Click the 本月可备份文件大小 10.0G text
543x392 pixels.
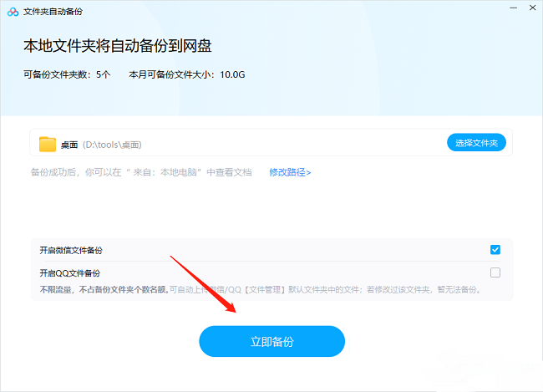(187, 74)
